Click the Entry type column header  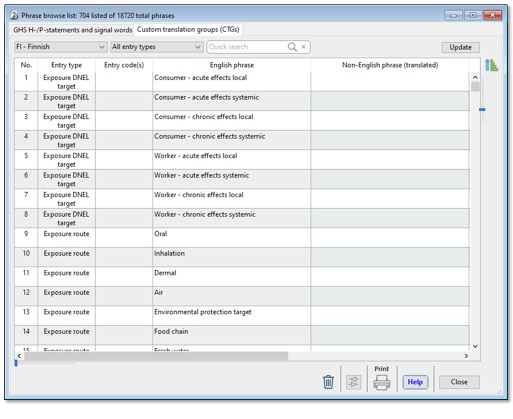pos(66,65)
